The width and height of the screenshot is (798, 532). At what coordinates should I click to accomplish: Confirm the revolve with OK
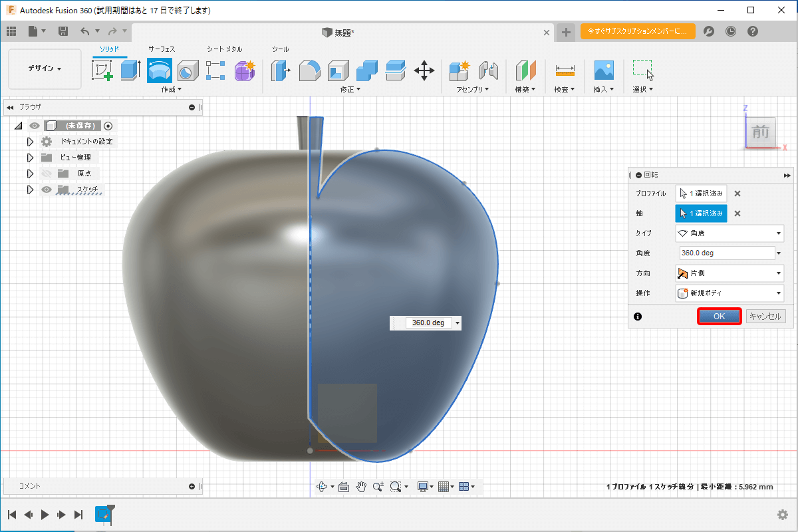719,317
